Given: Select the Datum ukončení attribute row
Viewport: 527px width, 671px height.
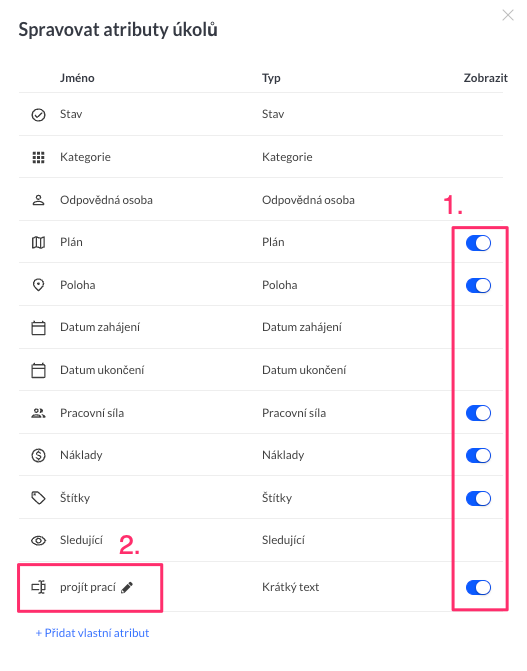Looking at the screenshot, I should pos(261,370).
